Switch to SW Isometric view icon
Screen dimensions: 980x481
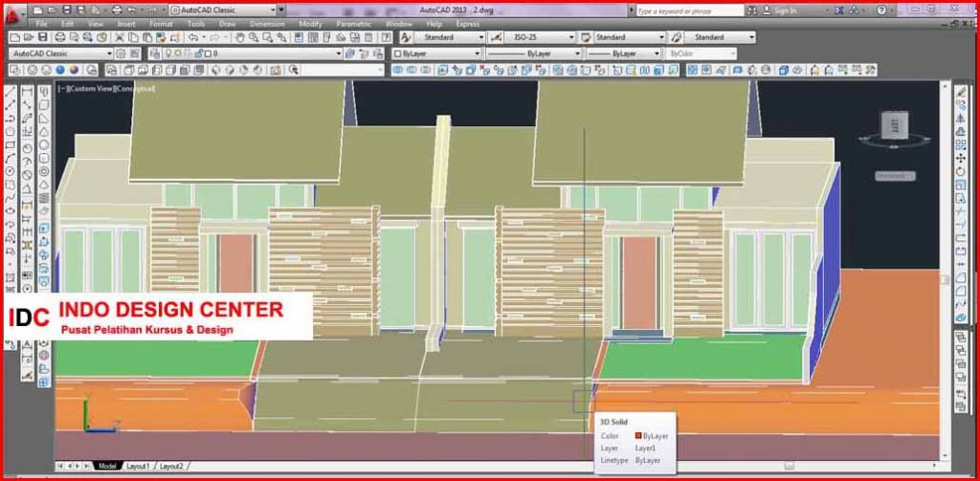pyautogui.click(x=217, y=70)
